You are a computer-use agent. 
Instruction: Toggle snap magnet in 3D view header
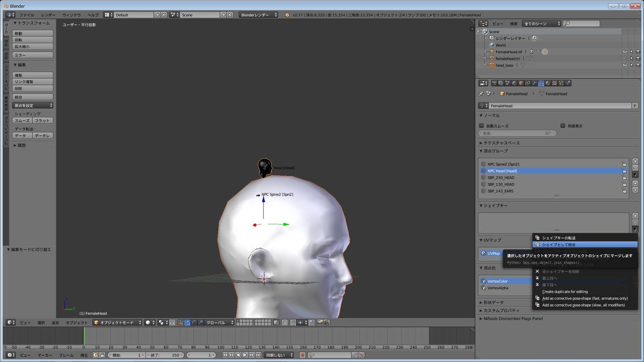click(x=293, y=322)
